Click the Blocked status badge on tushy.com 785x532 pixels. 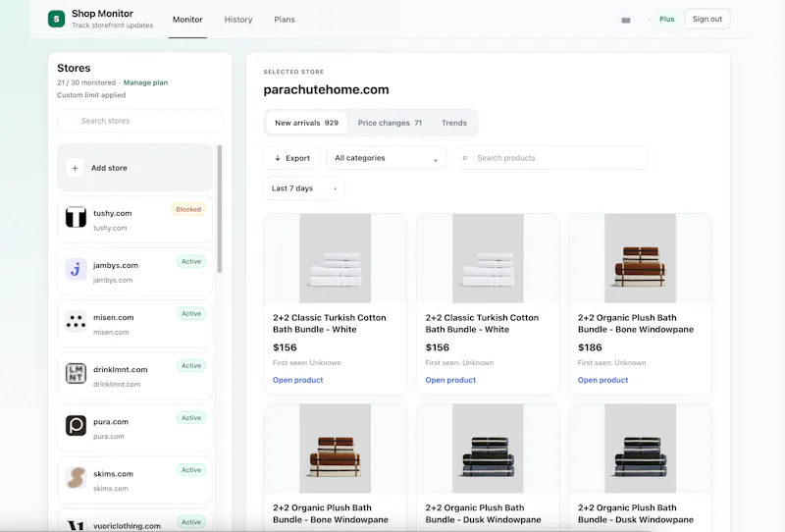coord(188,209)
